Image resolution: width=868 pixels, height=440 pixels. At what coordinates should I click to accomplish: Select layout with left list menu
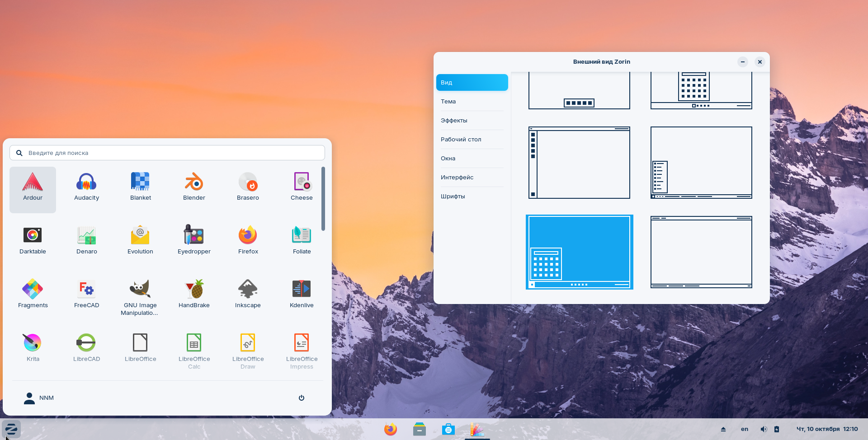[x=701, y=163]
